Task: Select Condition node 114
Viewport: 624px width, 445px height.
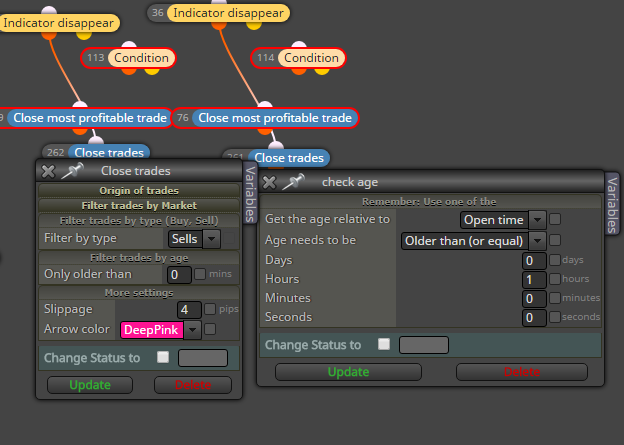Action: [298, 58]
